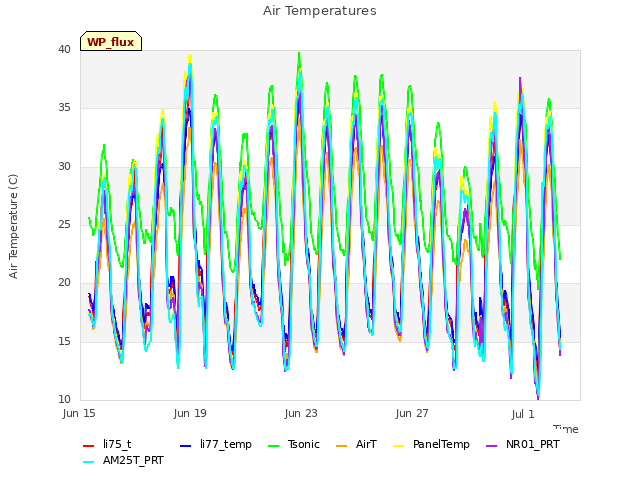Click the green Tsonic legend swatch
The width and height of the screenshot is (640, 480).
[273, 446]
